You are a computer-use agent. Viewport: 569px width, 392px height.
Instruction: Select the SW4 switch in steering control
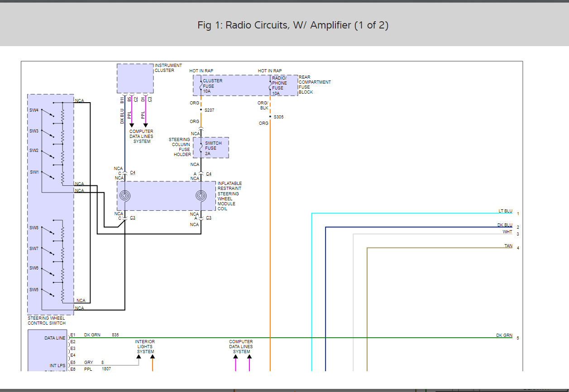48,112
